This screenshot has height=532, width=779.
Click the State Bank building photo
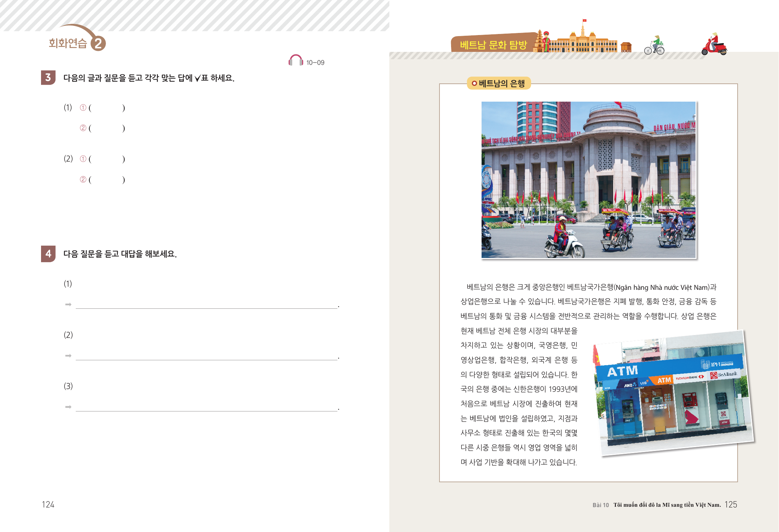tap(588, 180)
